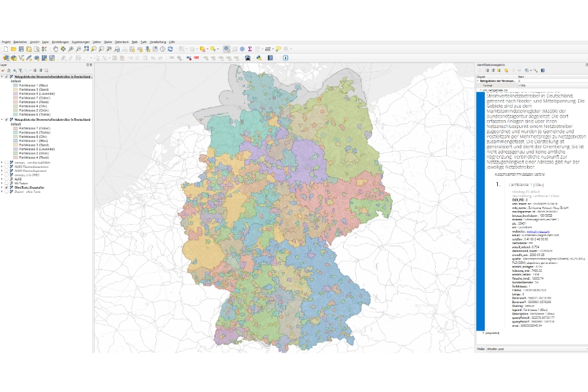Activate the Zoom In magnifier tool
This screenshot has height=392, width=588.
(x=71, y=49)
